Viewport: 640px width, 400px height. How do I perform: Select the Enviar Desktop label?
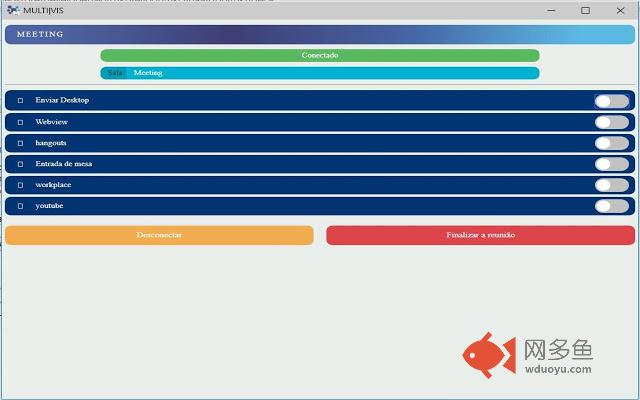pos(62,100)
